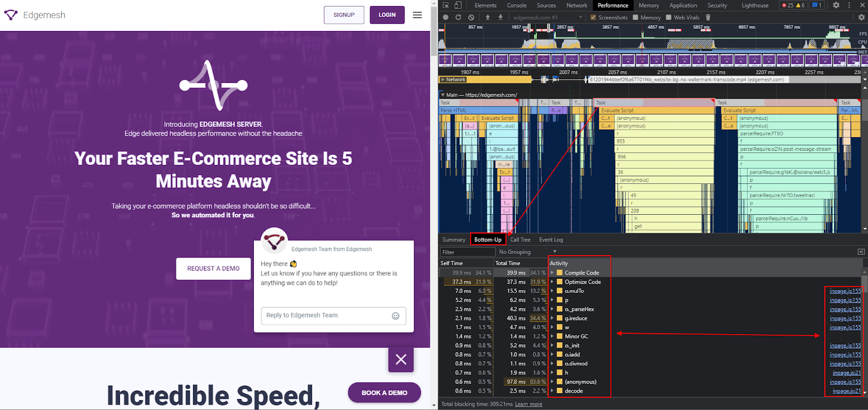The height and width of the screenshot is (410, 868).
Task: Toggle the device toolbar icon
Action: [x=458, y=5]
